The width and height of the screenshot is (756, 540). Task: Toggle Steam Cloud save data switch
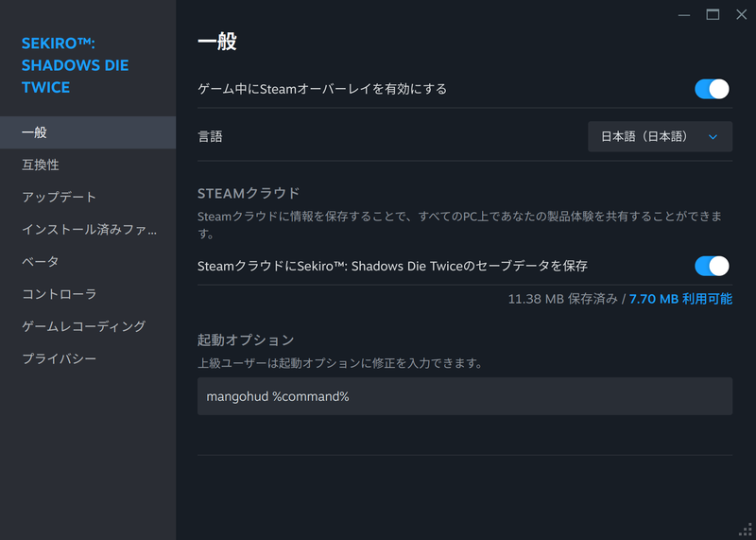click(x=712, y=266)
